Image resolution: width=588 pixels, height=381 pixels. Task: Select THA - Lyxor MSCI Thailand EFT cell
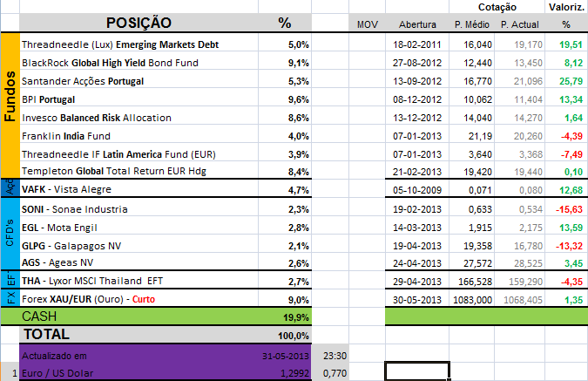tap(139, 281)
